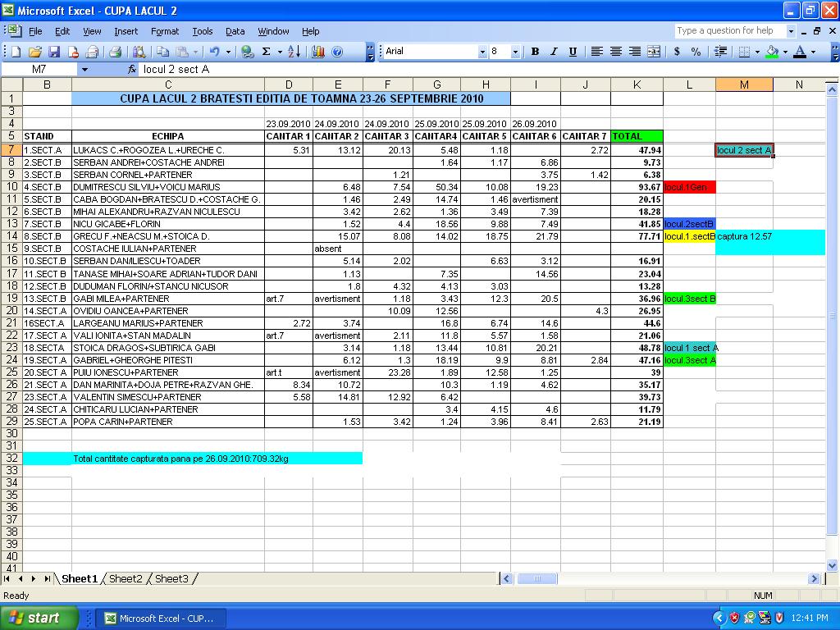Open a file with the Open folder icon
Viewport: 840px width, 630px height.
click(x=34, y=52)
